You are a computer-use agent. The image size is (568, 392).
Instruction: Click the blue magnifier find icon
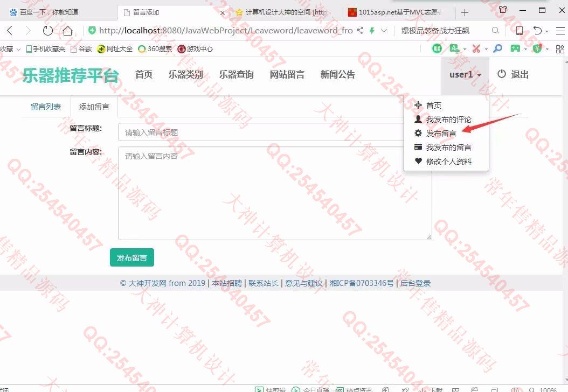tap(498, 48)
